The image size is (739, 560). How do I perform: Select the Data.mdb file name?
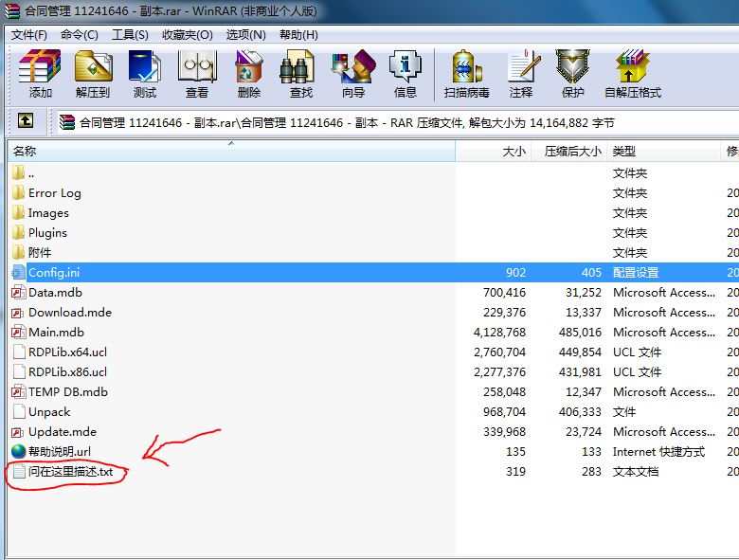tap(55, 292)
